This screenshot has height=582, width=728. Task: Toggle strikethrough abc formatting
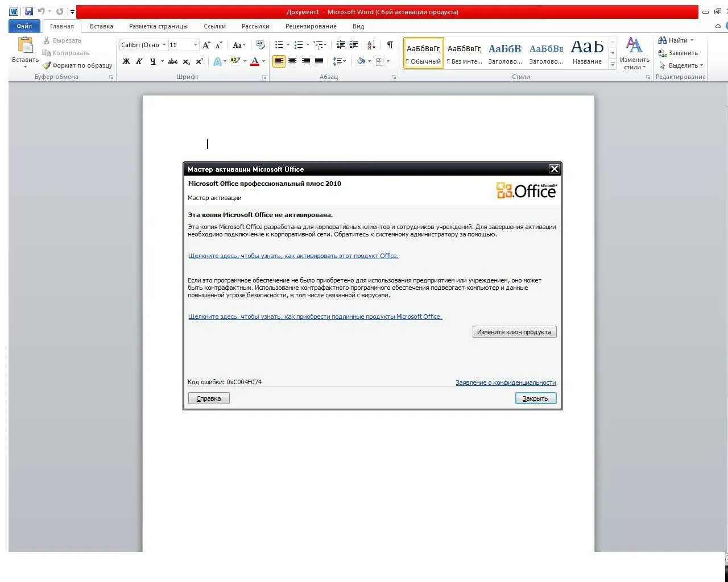point(173,61)
